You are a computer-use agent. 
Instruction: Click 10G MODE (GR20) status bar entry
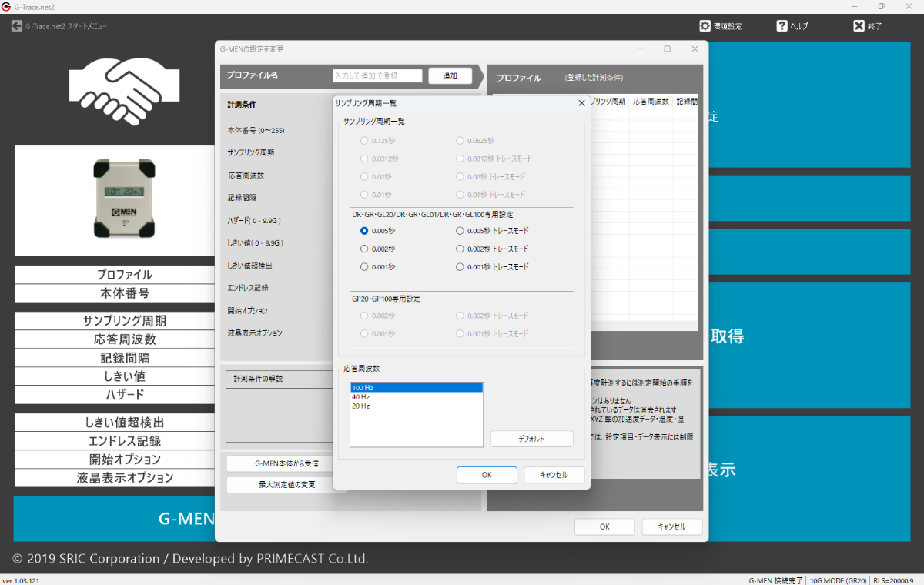(x=838, y=580)
